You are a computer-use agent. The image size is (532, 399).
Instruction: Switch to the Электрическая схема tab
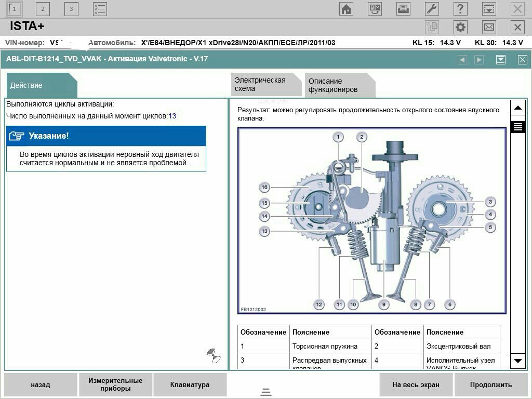click(265, 84)
